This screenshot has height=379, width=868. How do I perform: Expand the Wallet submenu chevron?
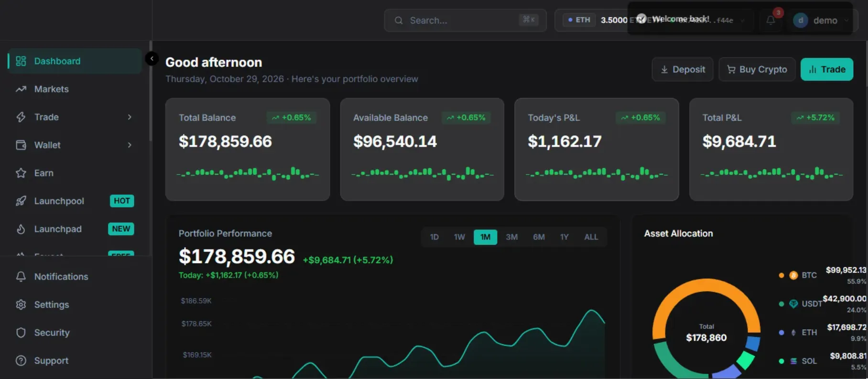130,145
